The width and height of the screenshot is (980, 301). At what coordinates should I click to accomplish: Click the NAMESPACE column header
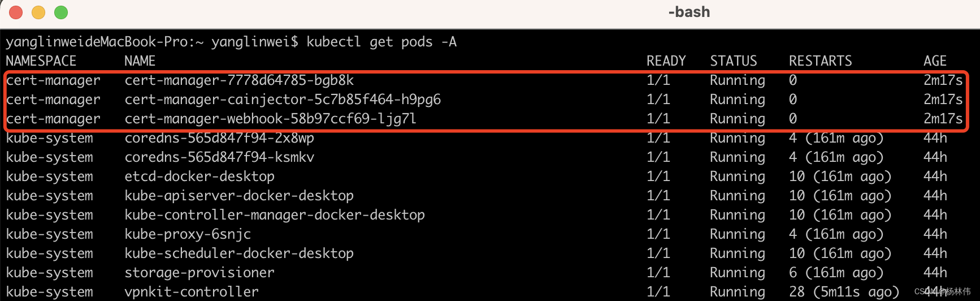coord(41,61)
